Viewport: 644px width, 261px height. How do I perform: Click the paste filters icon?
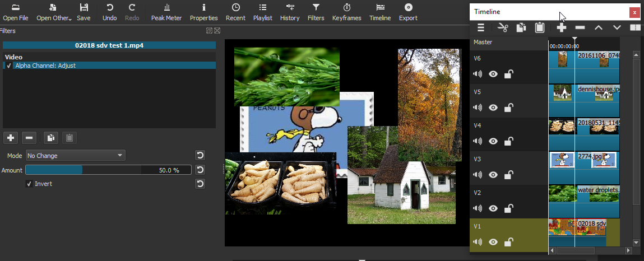[x=70, y=138]
